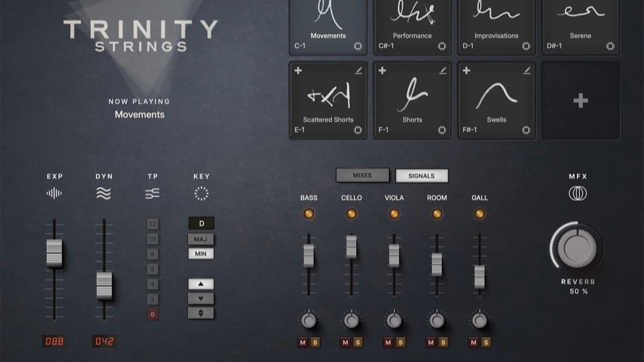Edit the Shorts pad with pencil icon
Image resolution: width=644 pixels, height=362 pixels.
click(x=443, y=70)
